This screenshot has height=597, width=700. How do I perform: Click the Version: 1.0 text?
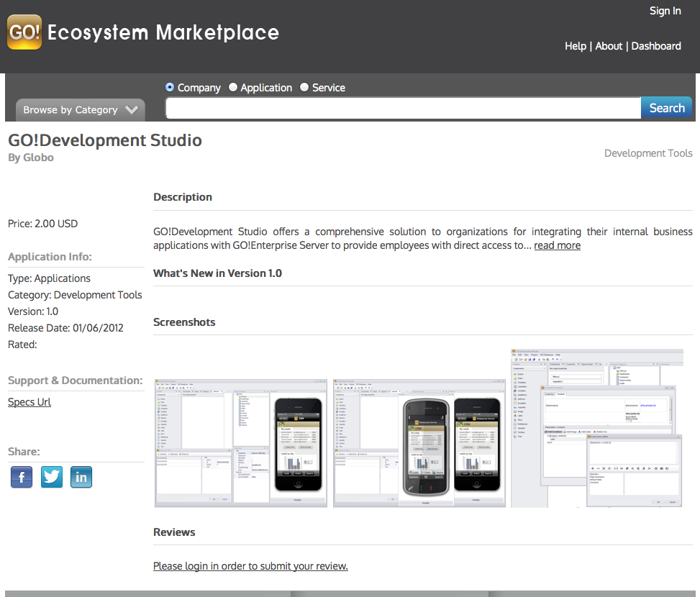click(x=33, y=311)
